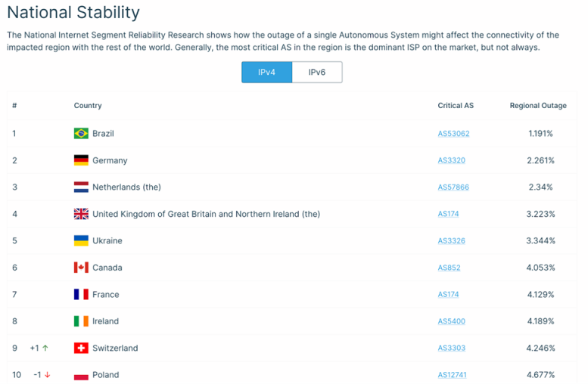The width and height of the screenshot is (588, 384).
Task: Switch to the IPv4 tab
Action: pyautogui.click(x=266, y=73)
